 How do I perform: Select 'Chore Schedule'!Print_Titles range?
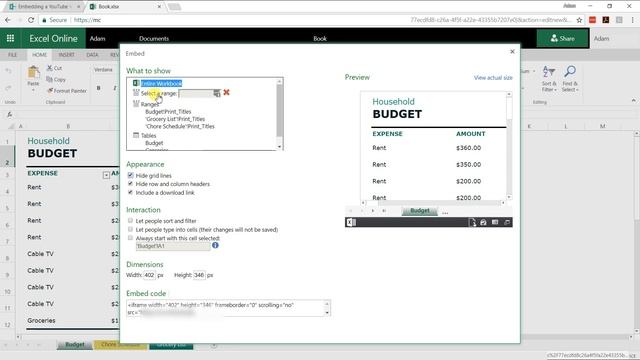pos(180,126)
